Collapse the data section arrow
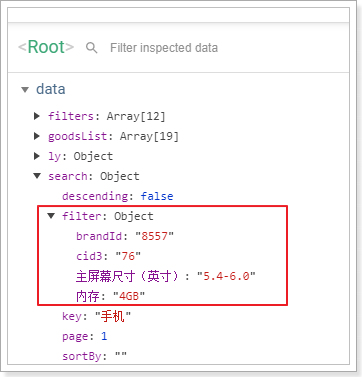 click(25, 90)
